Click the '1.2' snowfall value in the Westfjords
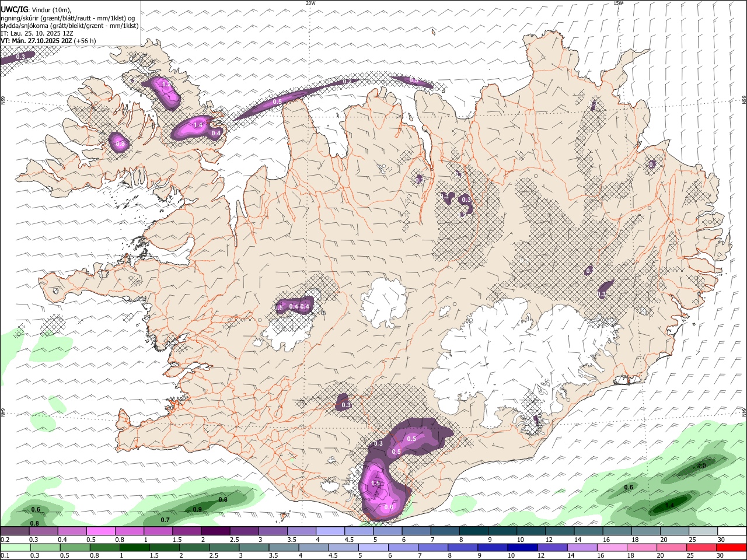747x560 pixels. point(166,85)
